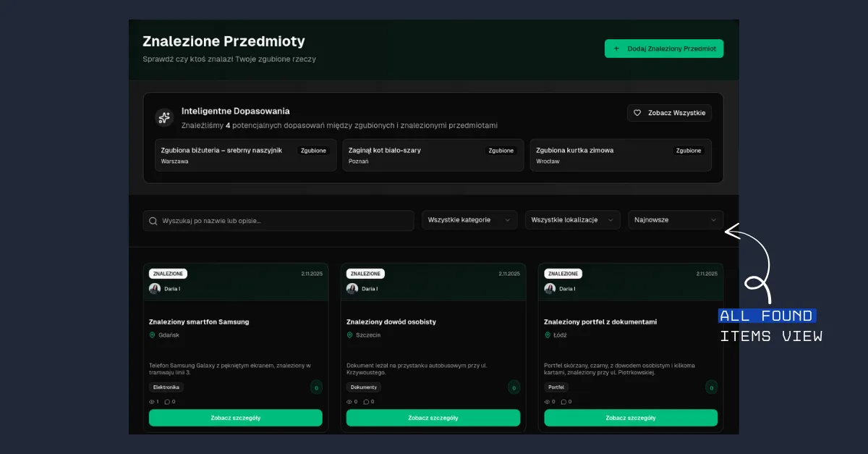This screenshot has height=454, width=868.
Task: Open Daria I's avatar on the portfel card
Action: (550, 288)
